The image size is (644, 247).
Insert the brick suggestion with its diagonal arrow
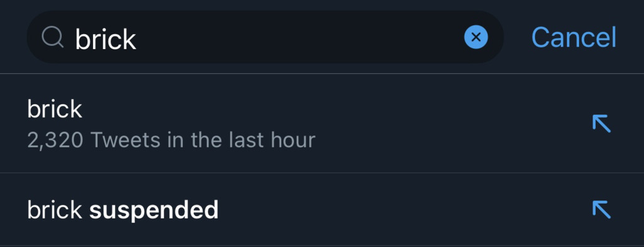point(602,123)
